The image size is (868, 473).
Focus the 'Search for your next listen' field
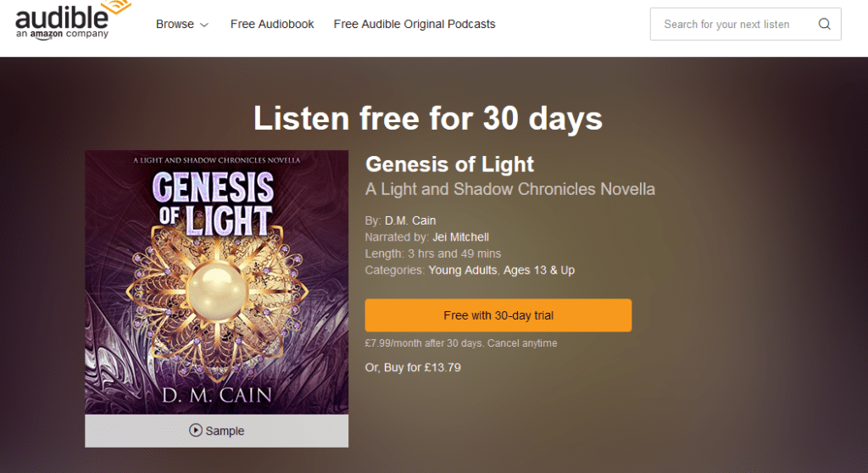tap(726, 25)
